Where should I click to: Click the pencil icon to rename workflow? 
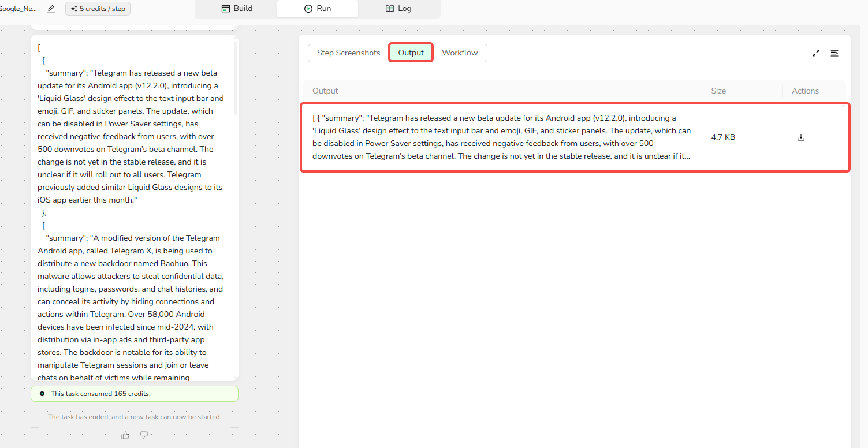[51, 9]
